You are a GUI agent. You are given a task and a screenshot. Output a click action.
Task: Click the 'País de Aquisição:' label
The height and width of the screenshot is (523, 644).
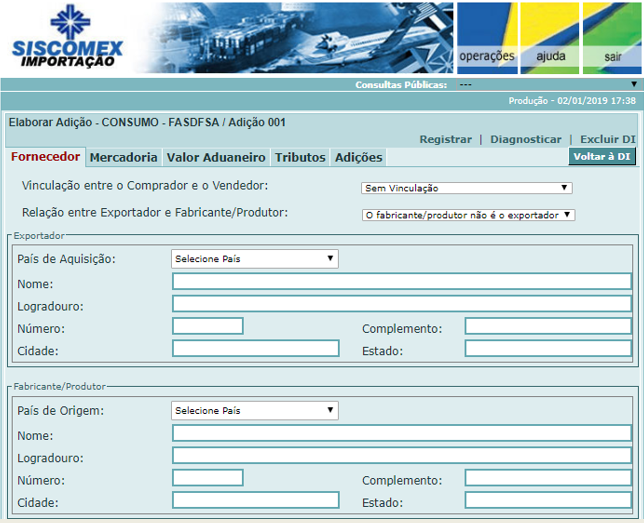click(66, 259)
